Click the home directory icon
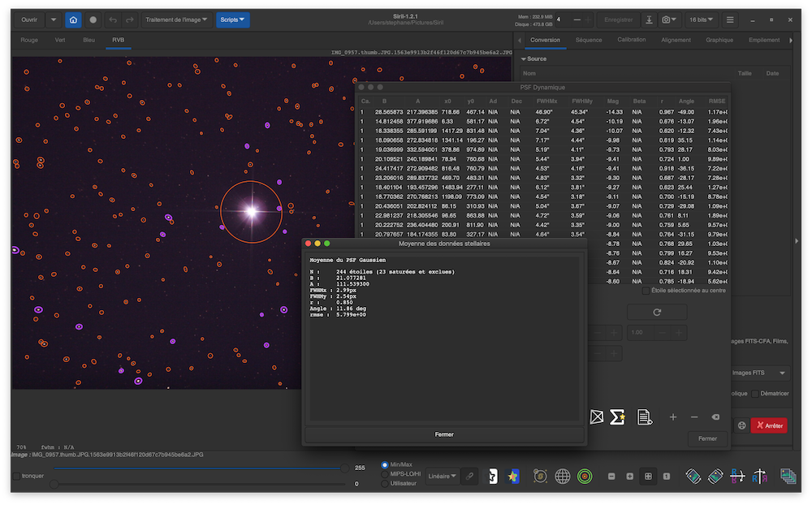Image resolution: width=812 pixels, height=505 pixels. coord(73,19)
